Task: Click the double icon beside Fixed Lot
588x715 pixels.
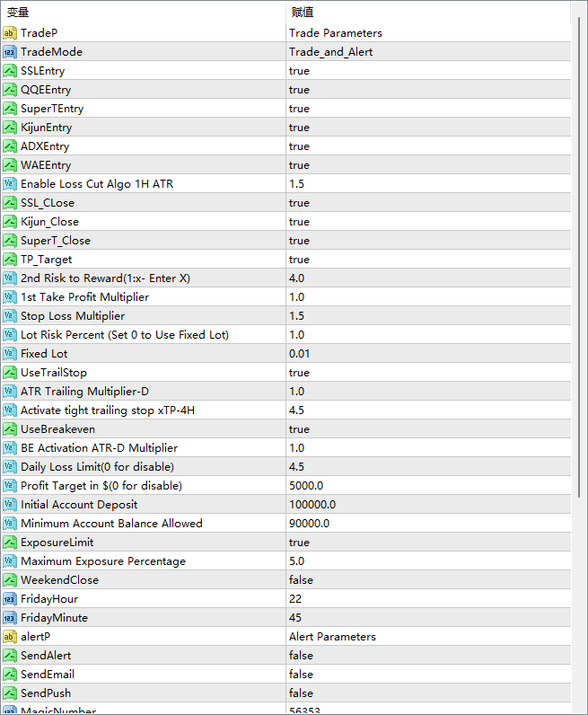Action: click(10, 353)
